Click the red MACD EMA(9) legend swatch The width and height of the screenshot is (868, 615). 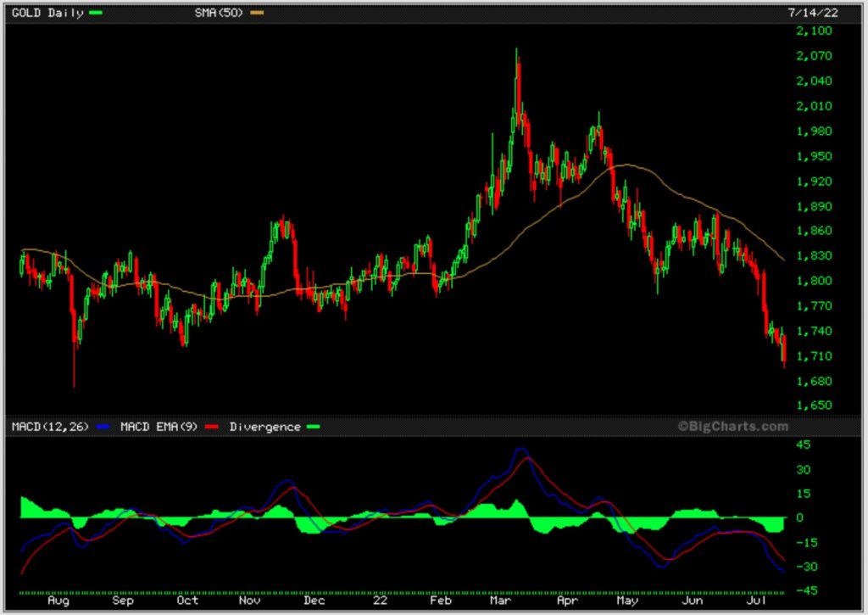[x=212, y=427]
